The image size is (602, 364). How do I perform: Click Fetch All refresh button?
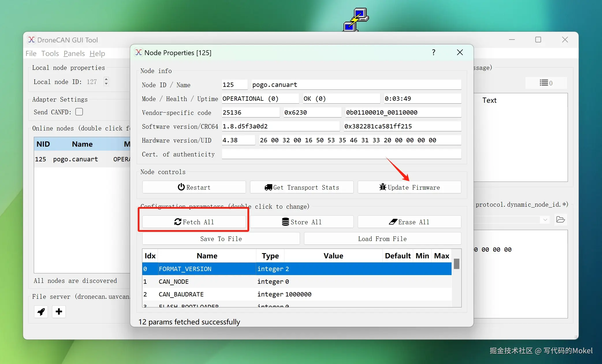click(194, 222)
